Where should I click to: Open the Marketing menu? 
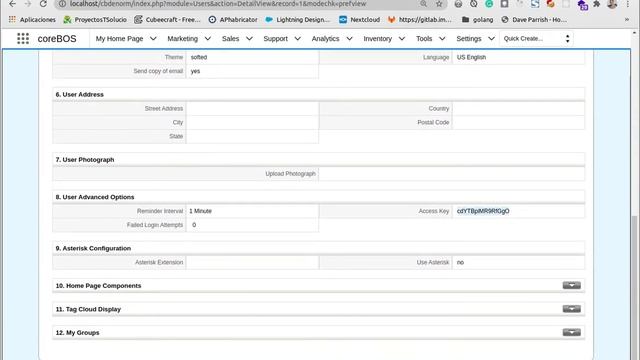[182, 39]
